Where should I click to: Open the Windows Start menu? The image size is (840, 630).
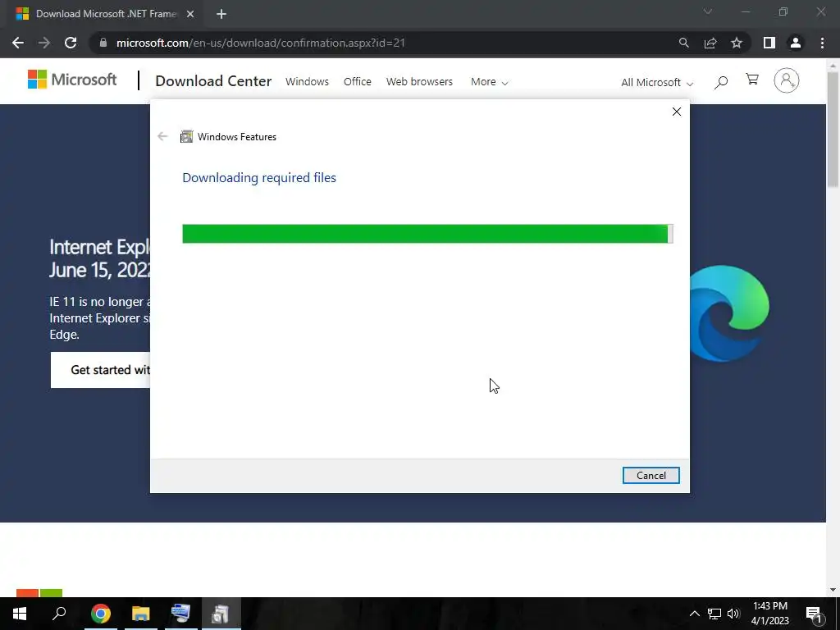point(20,614)
